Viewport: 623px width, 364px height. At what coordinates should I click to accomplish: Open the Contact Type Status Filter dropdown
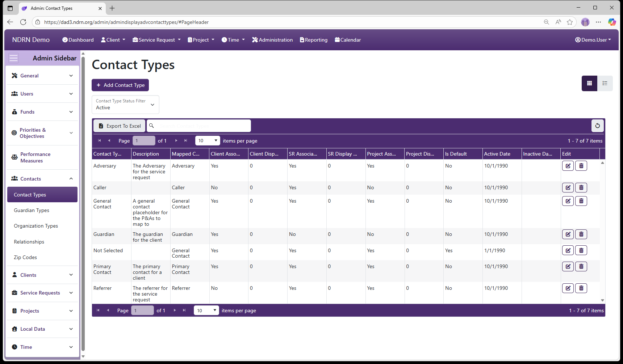point(125,105)
